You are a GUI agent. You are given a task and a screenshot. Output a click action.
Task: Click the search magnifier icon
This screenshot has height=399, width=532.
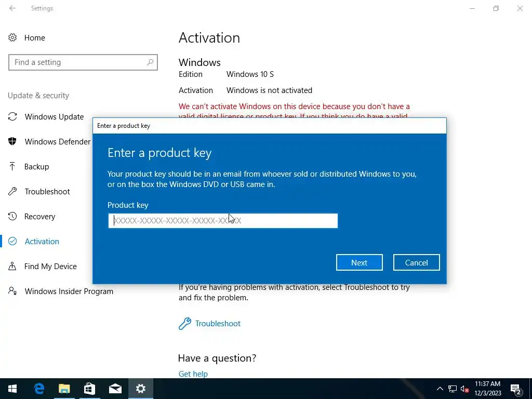[x=150, y=62]
